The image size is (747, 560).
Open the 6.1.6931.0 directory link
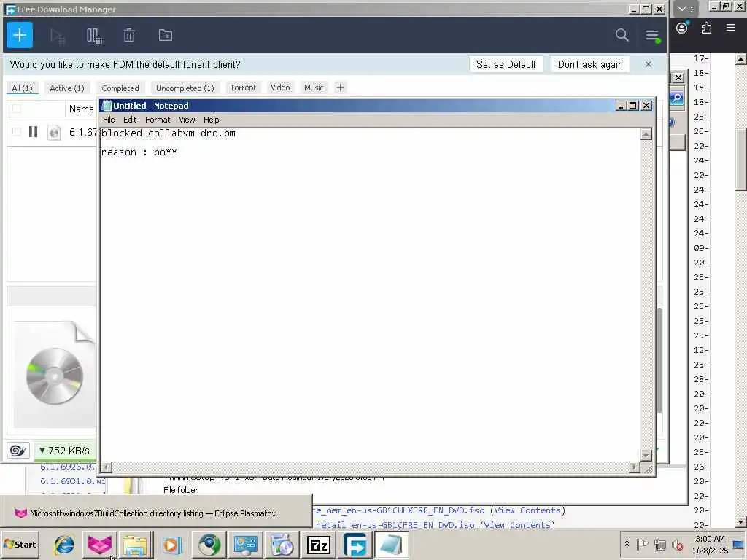(x=72, y=481)
